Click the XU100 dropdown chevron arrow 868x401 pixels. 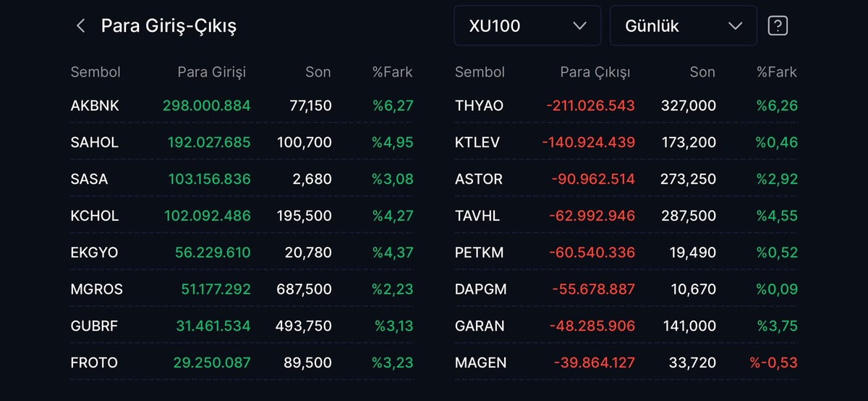pos(579,26)
